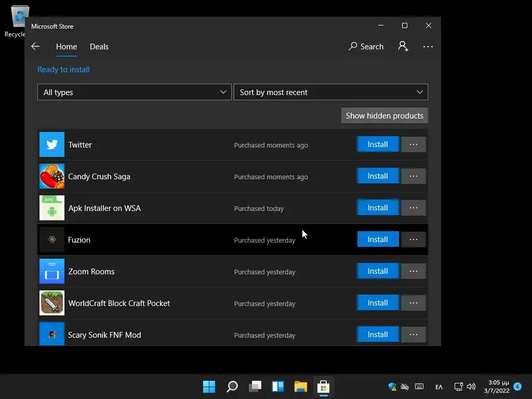Screen dimensions: 532x399
Task: Open more options for Apk Installer on WSA
Action: [x=413, y=208]
